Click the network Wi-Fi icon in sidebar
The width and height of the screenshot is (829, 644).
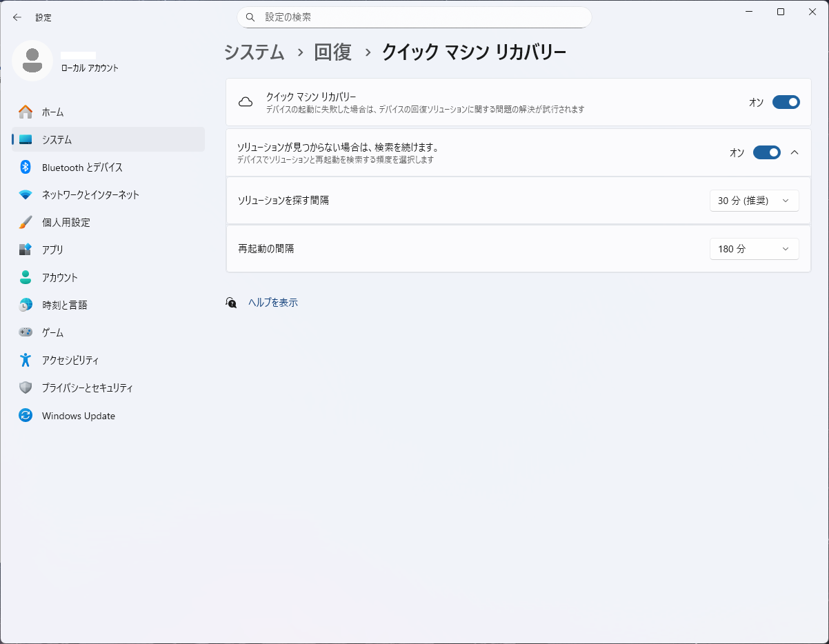tap(26, 194)
